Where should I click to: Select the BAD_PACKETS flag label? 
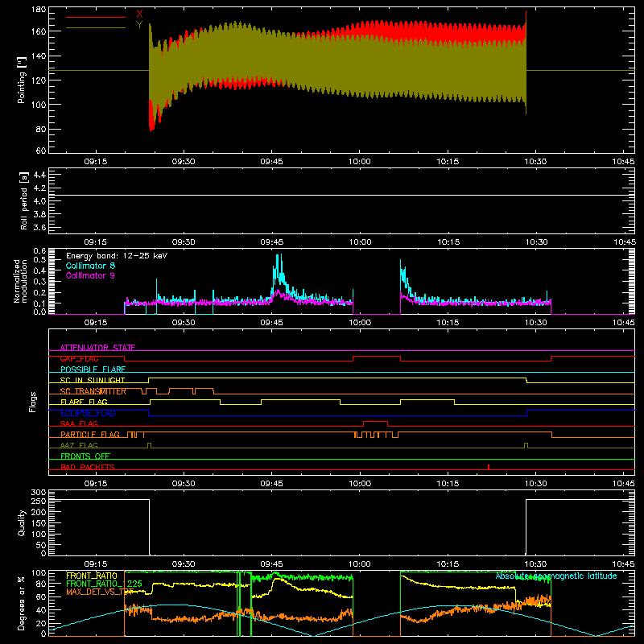(x=88, y=467)
